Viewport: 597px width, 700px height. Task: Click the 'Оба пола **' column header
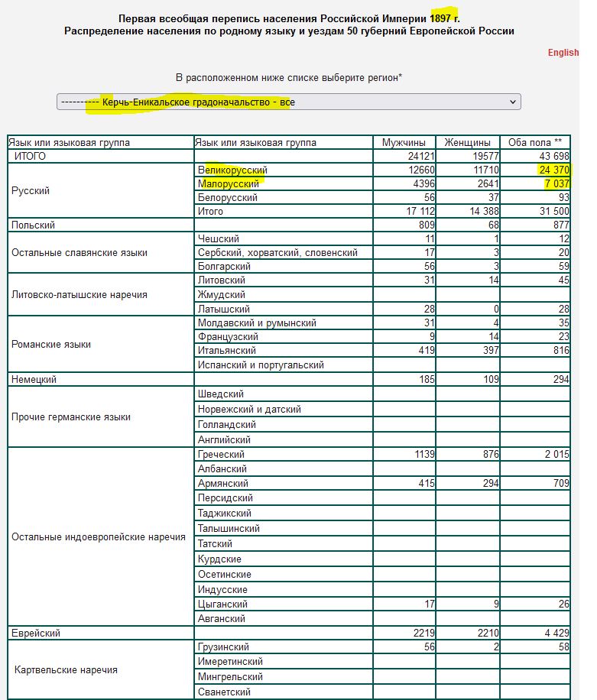point(535,142)
